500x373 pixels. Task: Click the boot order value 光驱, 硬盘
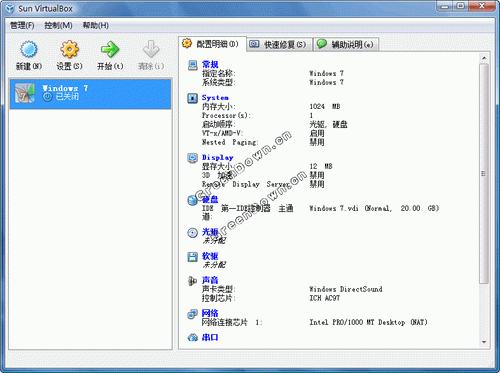click(x=328, y=125)
